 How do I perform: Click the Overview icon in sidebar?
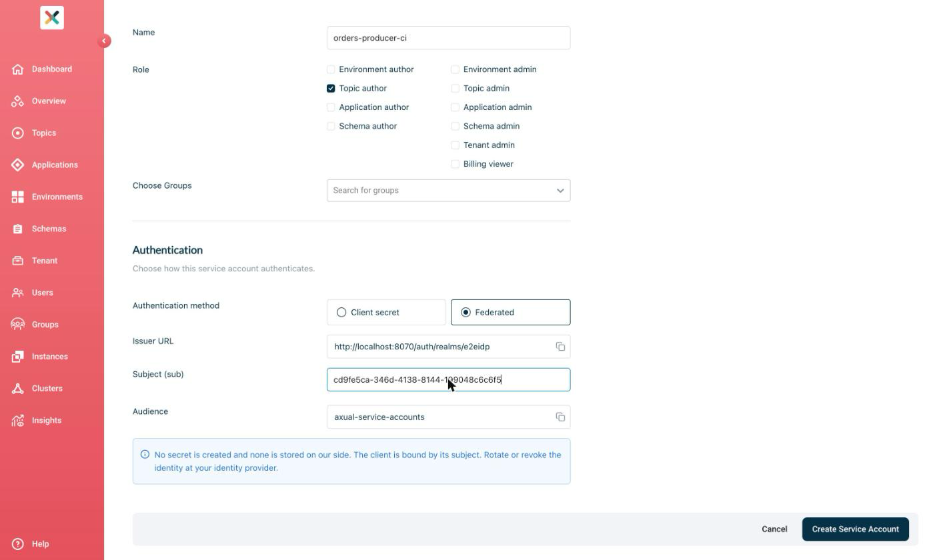tap(18, 101)
